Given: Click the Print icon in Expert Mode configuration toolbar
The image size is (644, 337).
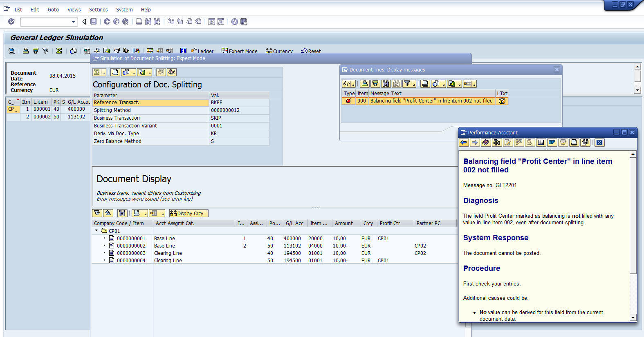Looking at the screenshot, I should pyautogui.click(x=115, y=72).
